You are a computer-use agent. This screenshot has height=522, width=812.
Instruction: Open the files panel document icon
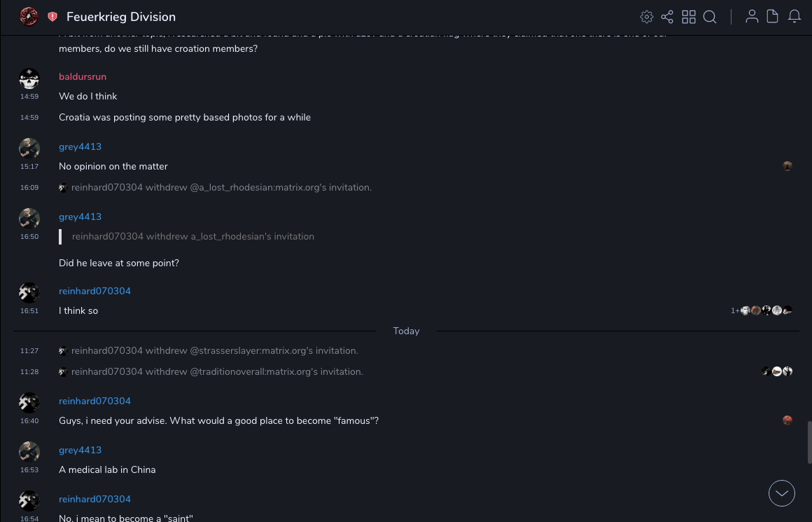click(773, 17)
